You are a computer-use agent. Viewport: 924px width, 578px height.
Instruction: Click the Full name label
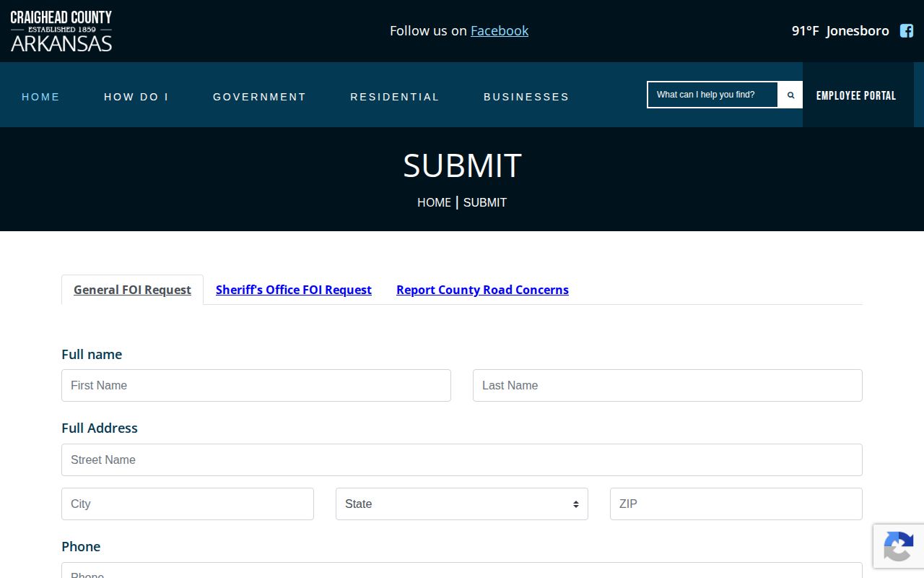coord(92,354)
